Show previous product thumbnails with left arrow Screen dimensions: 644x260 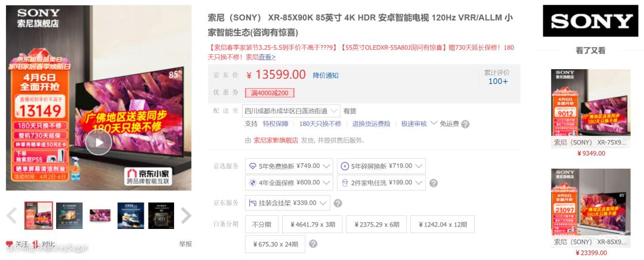(x=11, y=216)
